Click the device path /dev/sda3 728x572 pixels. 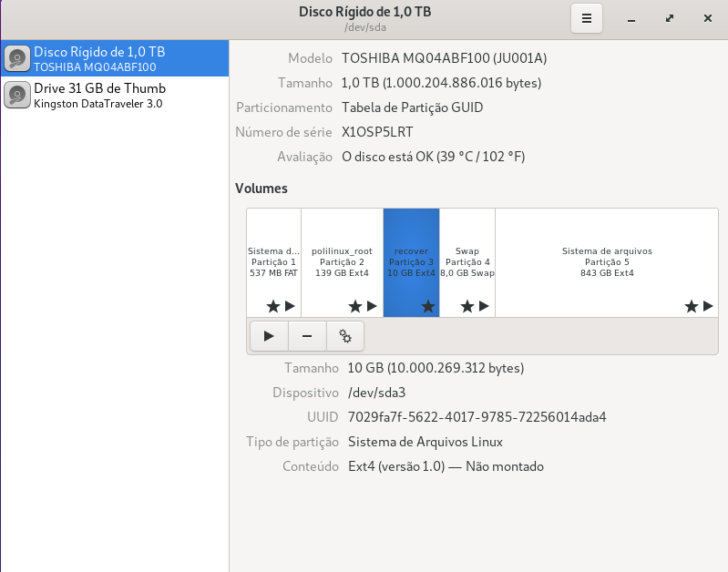point(376,393)
